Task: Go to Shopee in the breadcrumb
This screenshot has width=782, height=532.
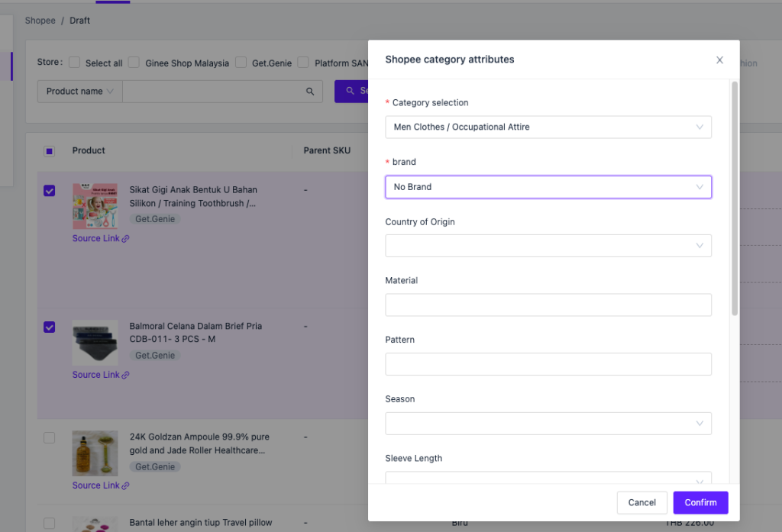Action: point(40,21)
